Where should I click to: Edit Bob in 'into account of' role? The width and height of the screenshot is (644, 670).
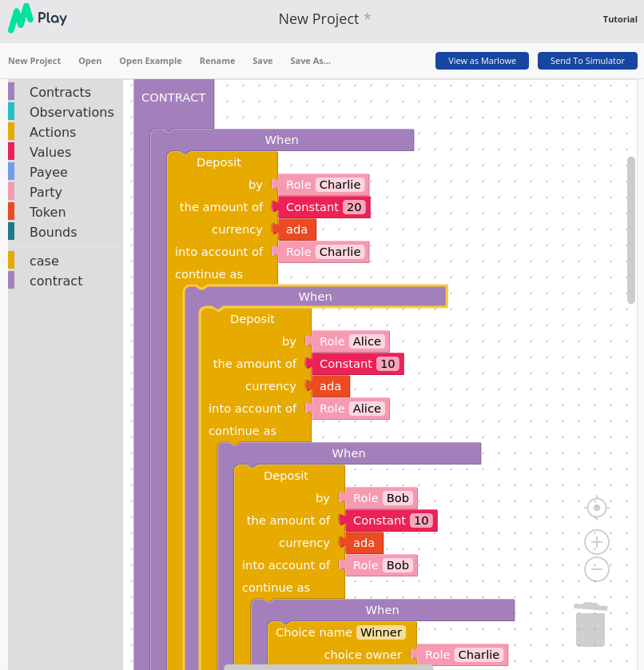[398, 565]
